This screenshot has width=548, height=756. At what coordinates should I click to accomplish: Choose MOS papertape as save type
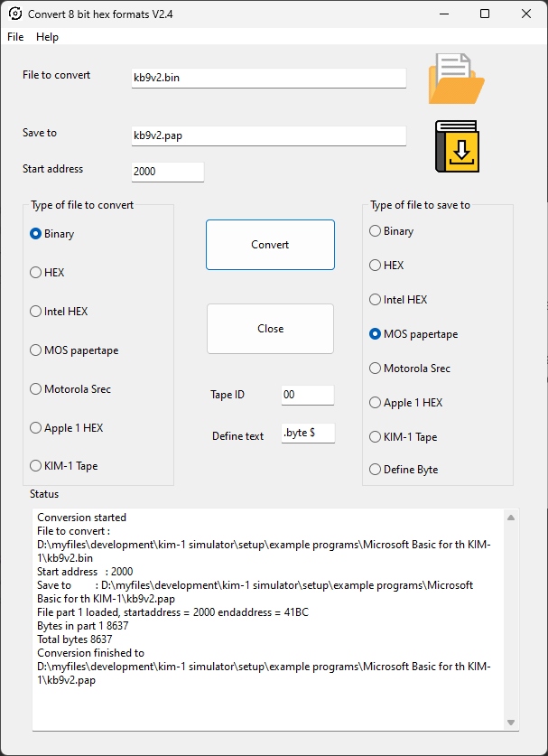pos(413,334)
